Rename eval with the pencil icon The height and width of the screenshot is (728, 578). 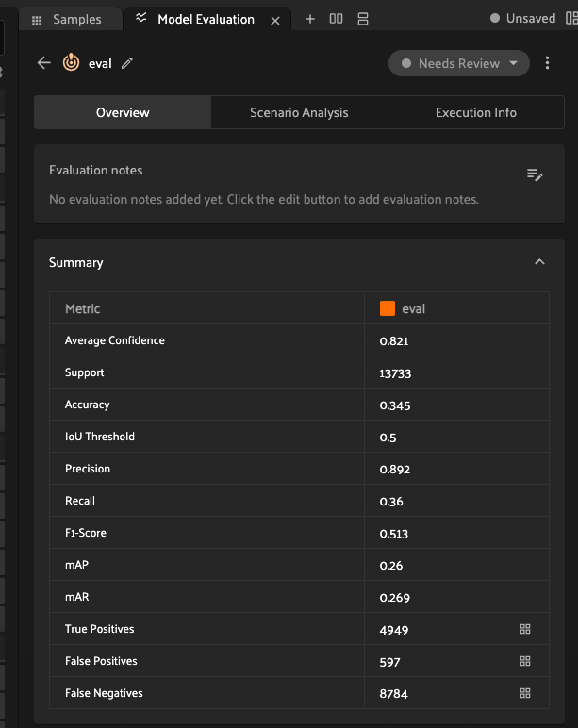coord(127,63)
